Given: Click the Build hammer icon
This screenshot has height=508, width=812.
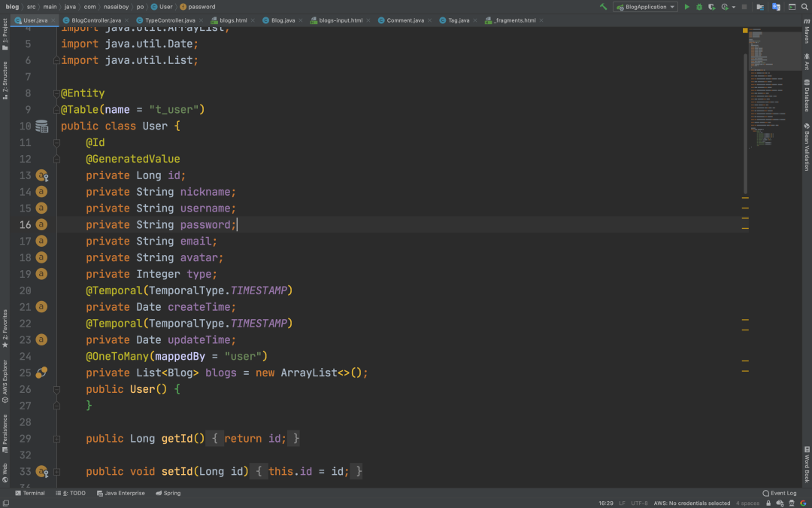Looking at the screenshot, I should 602,6.
